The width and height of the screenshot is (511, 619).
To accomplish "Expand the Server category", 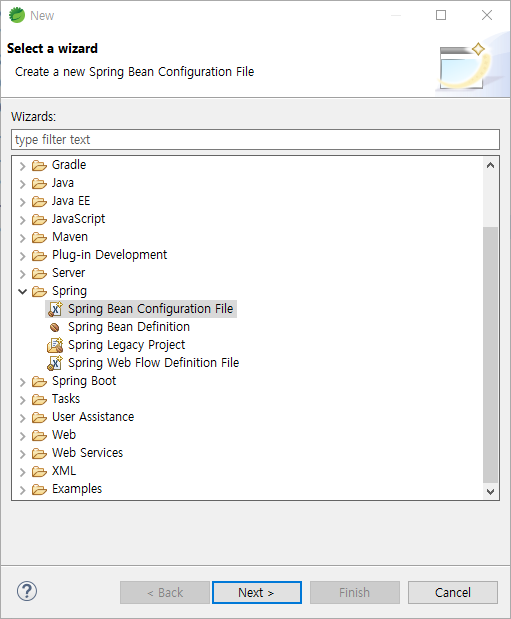I will coord(23,274).
